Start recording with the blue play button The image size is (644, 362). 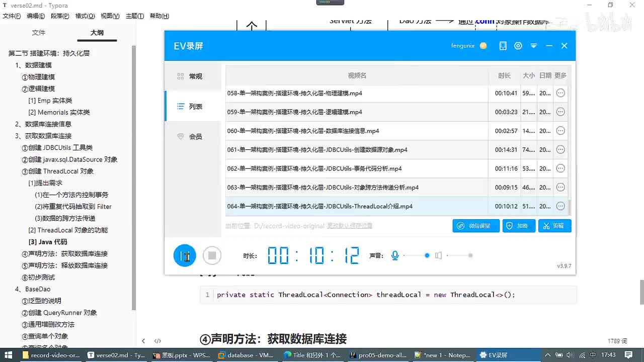point(185,255)
